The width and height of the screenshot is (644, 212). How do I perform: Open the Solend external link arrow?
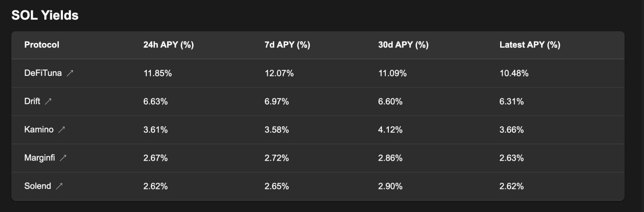tap(59, 186)
